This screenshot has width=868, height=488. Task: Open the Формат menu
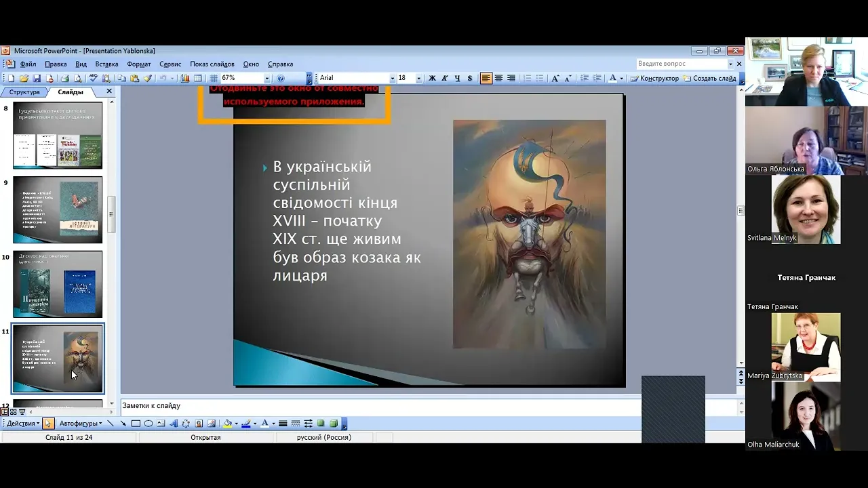coord(139,64)
